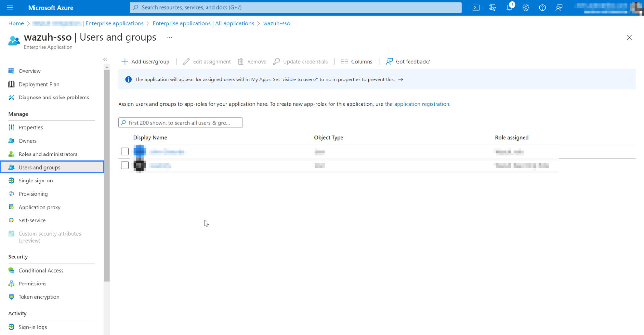The height and width of the screenshot is (335, 644).
Task: Click the info icon in the banner
Action: coord(128,79)
